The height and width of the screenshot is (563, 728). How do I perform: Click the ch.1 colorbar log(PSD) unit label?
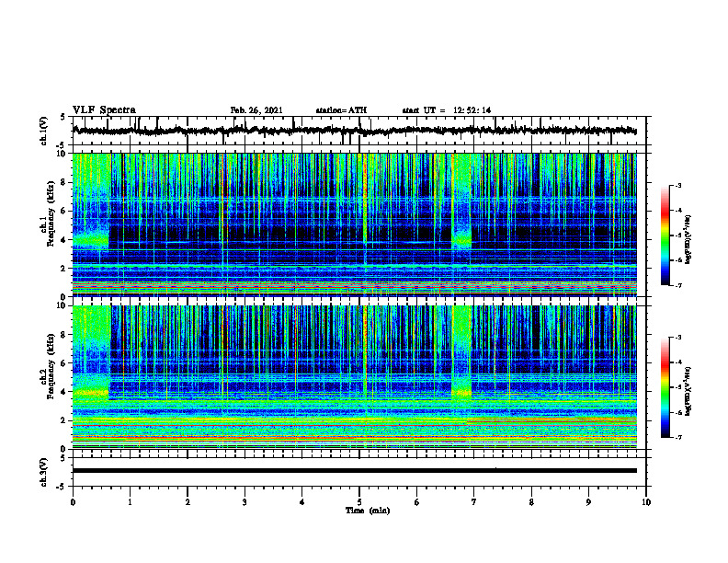(x=688, y=240)
